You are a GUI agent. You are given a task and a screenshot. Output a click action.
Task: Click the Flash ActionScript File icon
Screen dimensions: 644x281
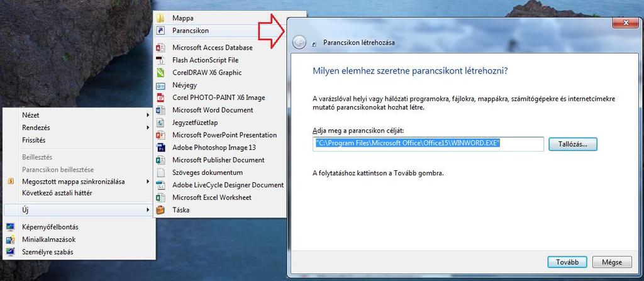[160, 60]
